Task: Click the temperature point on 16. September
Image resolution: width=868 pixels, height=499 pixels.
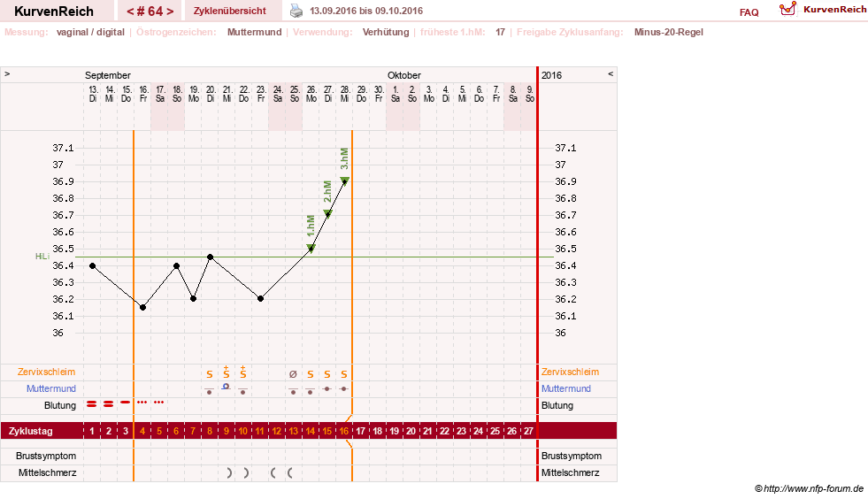Action: tap(142, 307)
